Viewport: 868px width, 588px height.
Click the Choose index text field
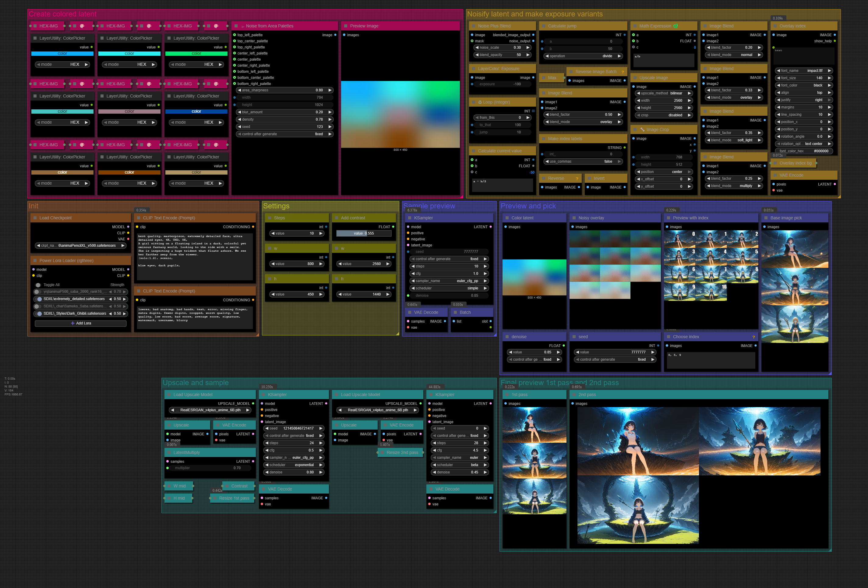coord(711,360)
